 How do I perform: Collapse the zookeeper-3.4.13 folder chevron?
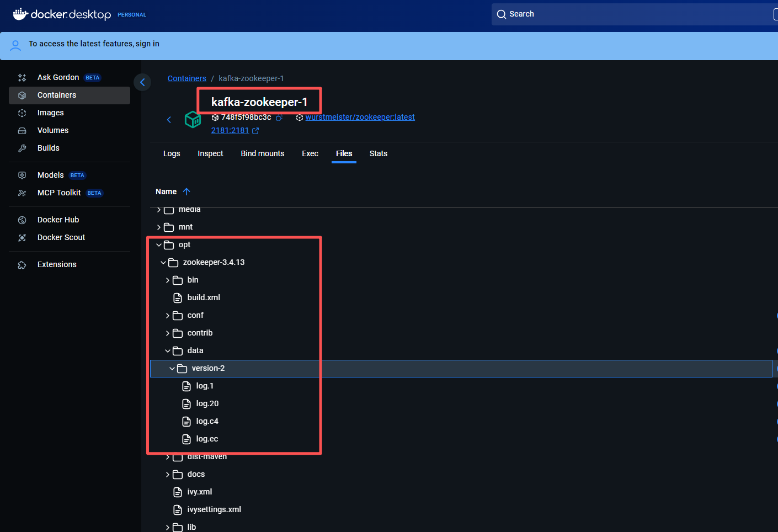tap(163, 262)
